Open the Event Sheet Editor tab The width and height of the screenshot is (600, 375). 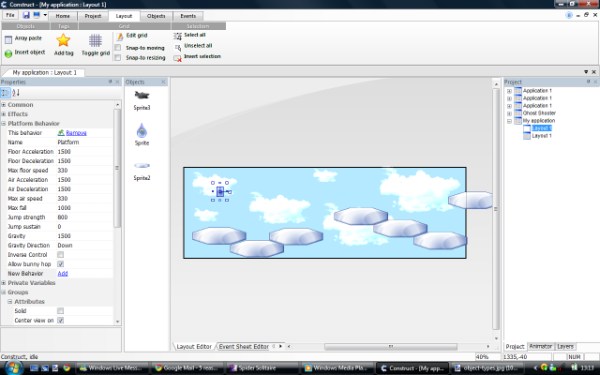(244, 346)
